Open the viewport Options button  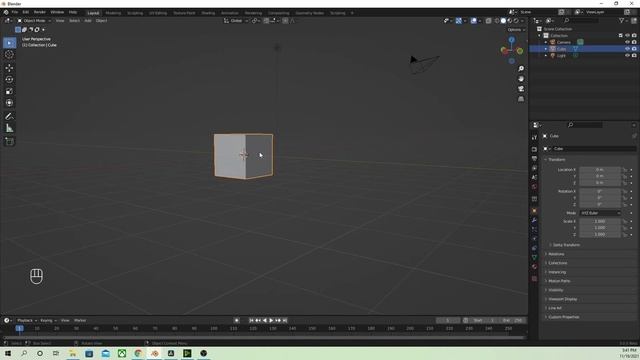pyautogui.click(x=516, y=30)
